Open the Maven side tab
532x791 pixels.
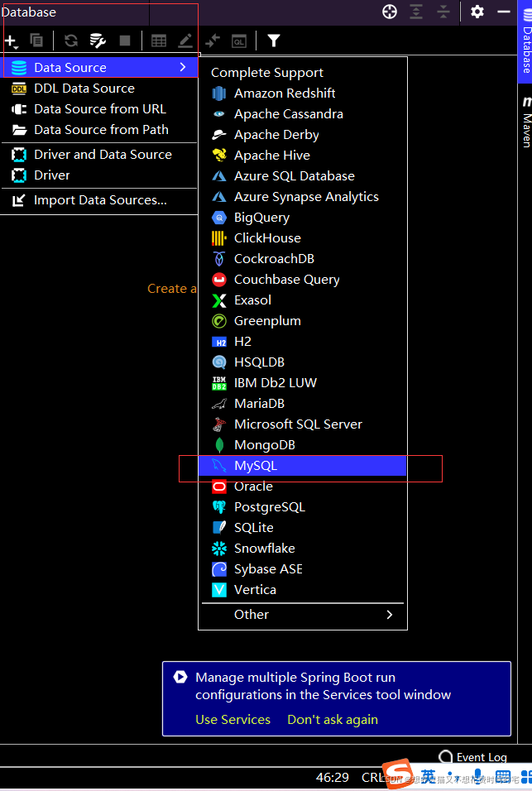(x=526, y=122)
